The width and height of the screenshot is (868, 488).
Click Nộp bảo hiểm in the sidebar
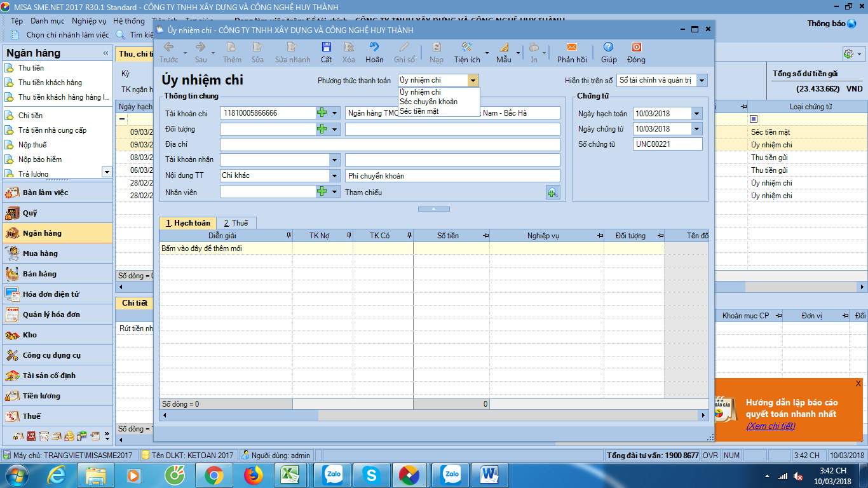pos(40,159)
